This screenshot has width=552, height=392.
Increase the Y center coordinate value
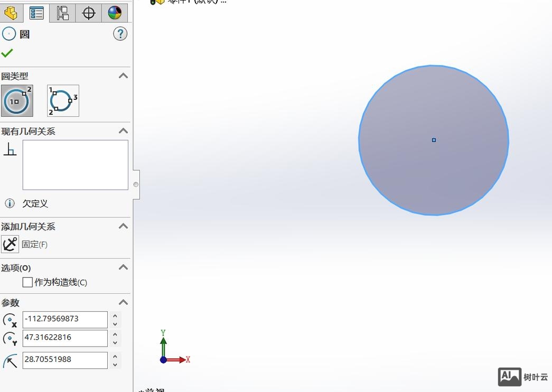[115, 334]
